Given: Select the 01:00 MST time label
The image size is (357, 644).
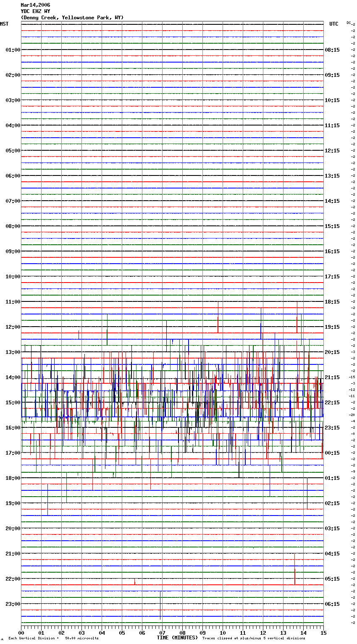Looking at the screenshot, I should (x=13, y=50).
